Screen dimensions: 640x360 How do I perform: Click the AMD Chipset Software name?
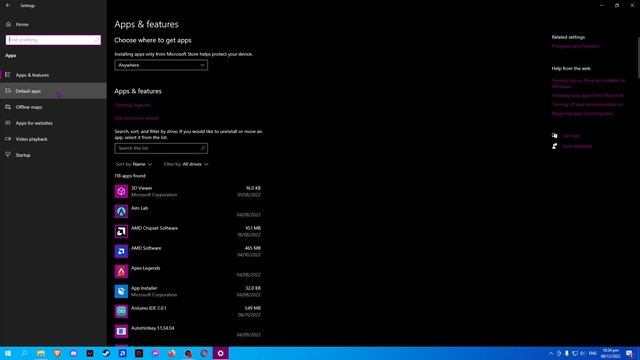pyautogui.click(x=154, y=228)
